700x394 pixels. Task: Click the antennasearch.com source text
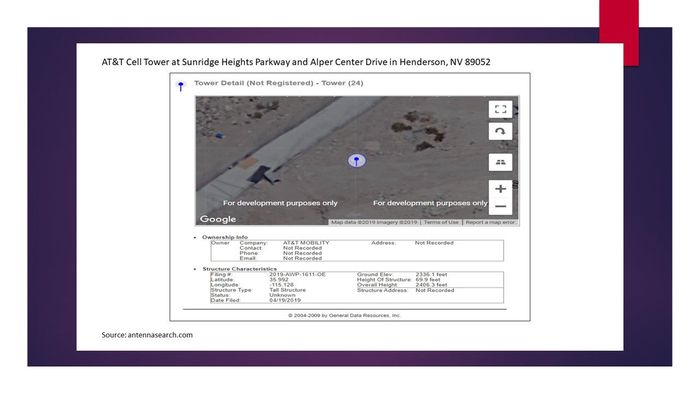point(147,335)
